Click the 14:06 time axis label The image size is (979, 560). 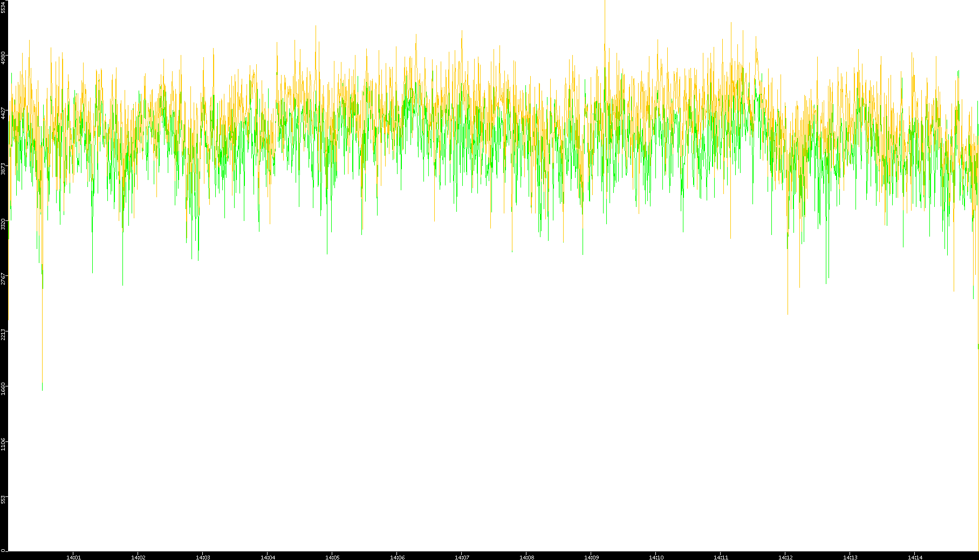(x=397, y=557)
